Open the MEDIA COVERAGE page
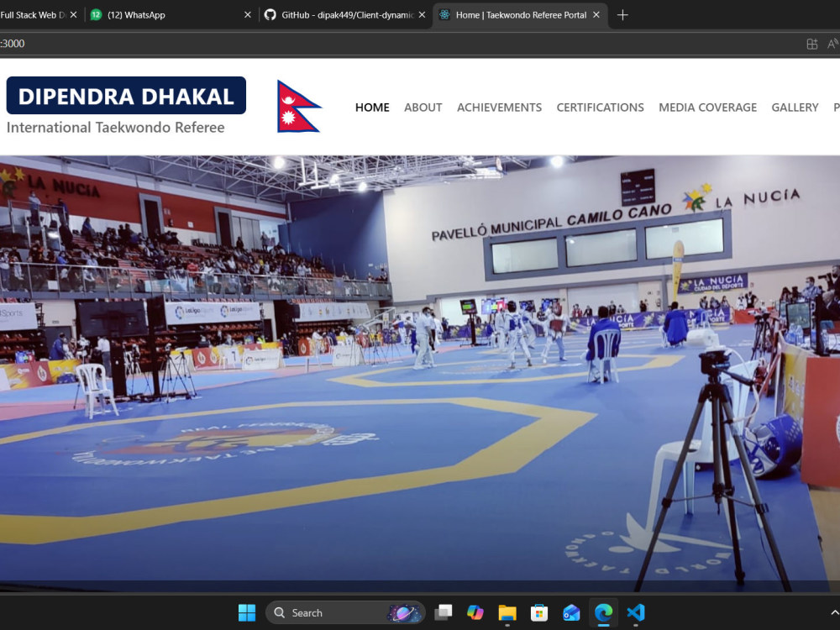840x630 pixels. click(707, 108)
